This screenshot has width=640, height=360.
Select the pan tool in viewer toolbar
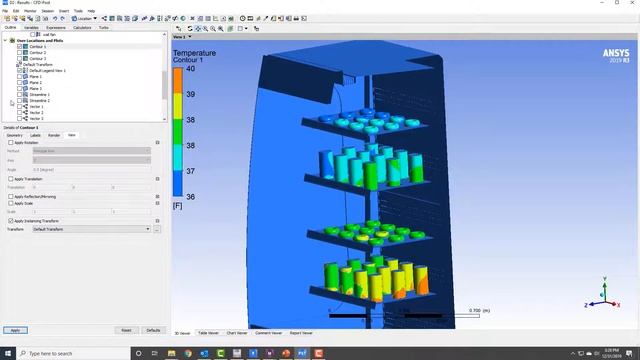coord(198,29)
